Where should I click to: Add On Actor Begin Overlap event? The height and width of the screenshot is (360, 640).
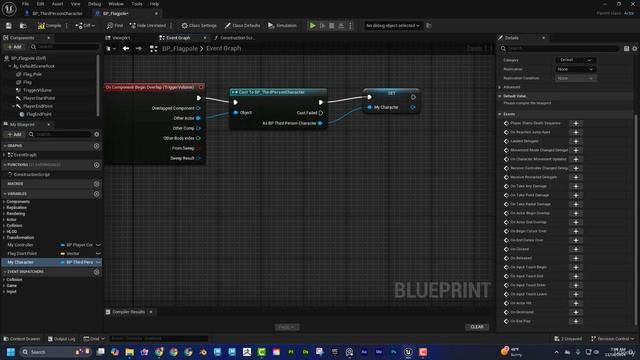[x=576, y=213]
